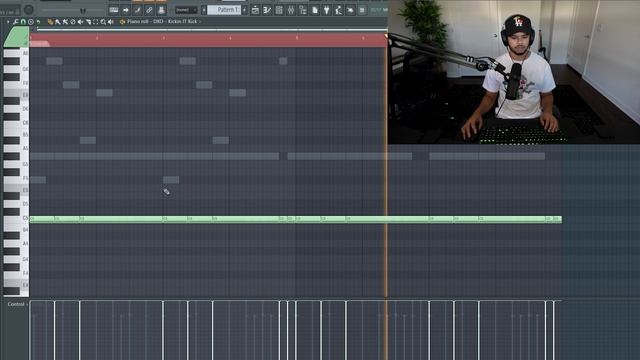
Task: Click the orange playhead marker on timeline
Action: (x=386, y=36)
